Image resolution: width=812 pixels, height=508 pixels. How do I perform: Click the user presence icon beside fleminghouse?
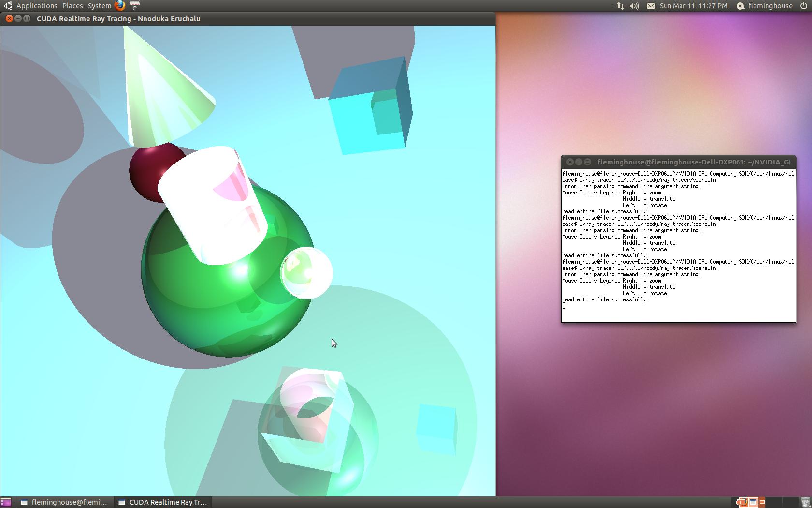739,6
